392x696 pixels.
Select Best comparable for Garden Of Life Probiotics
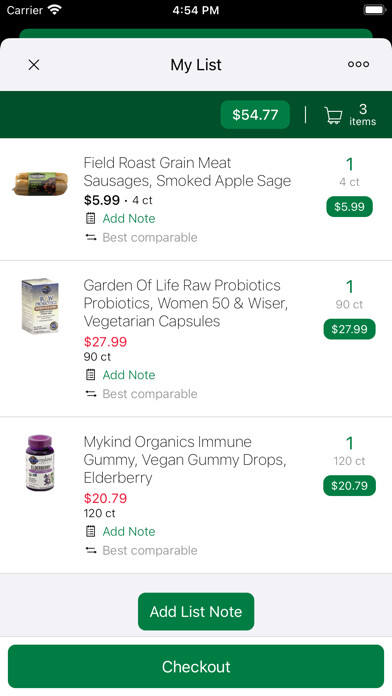coord(150,394)
